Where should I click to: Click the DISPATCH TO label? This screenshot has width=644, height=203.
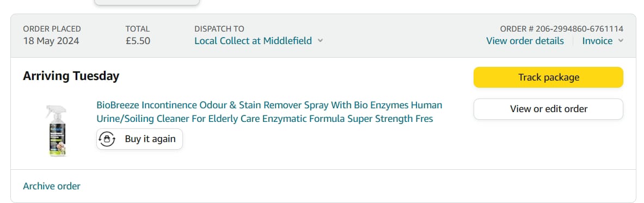(x=219, y=29)
